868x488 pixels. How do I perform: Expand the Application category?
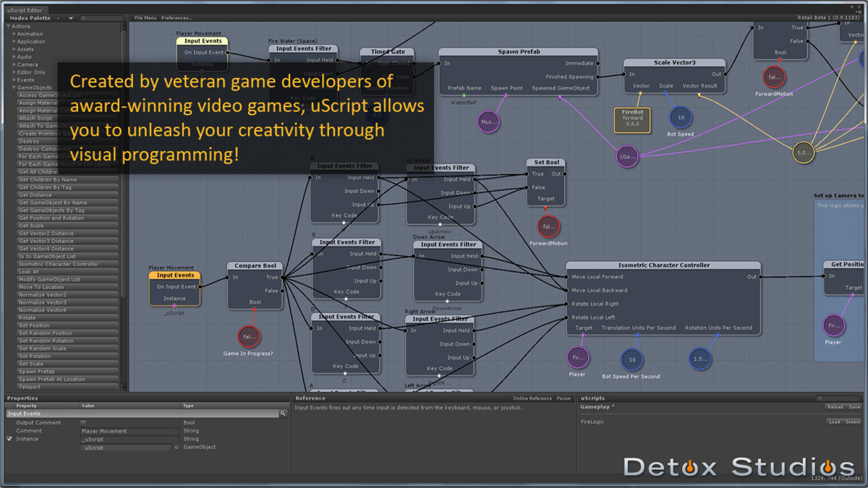point(14,42)
